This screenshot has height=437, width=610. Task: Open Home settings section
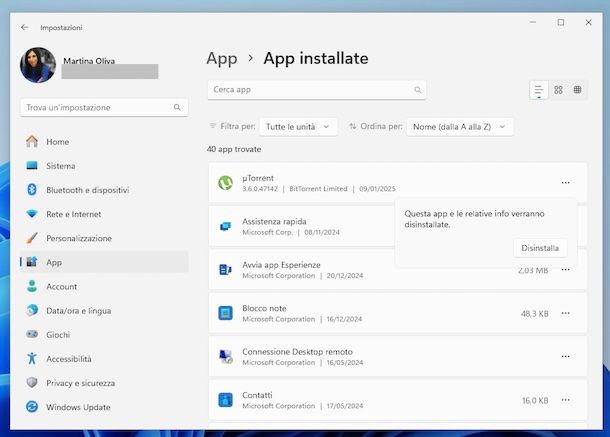coord(104,142)
